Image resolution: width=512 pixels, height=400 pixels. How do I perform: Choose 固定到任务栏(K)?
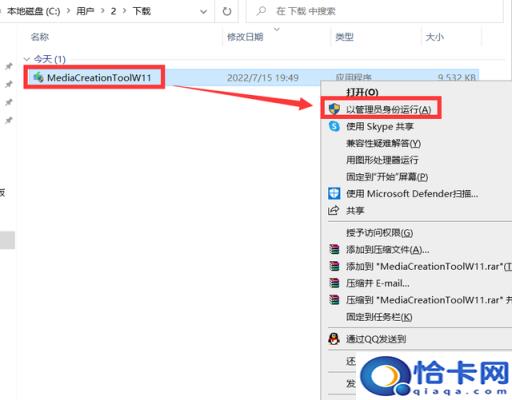pos(379,317)
